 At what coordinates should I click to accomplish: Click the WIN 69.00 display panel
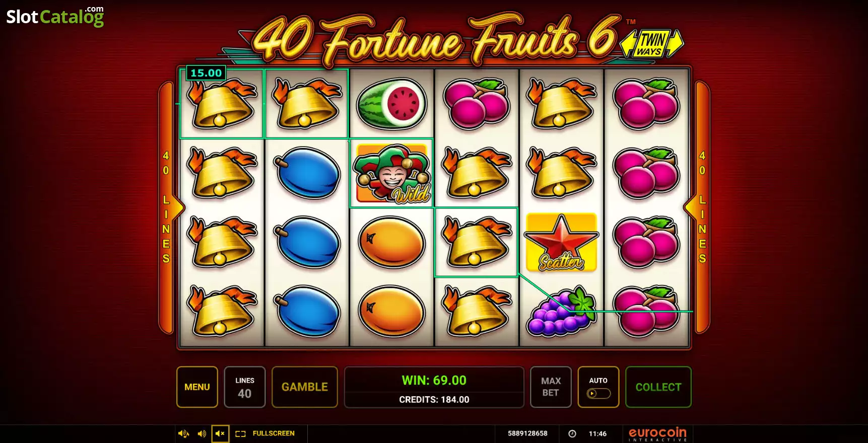point(434,387)
